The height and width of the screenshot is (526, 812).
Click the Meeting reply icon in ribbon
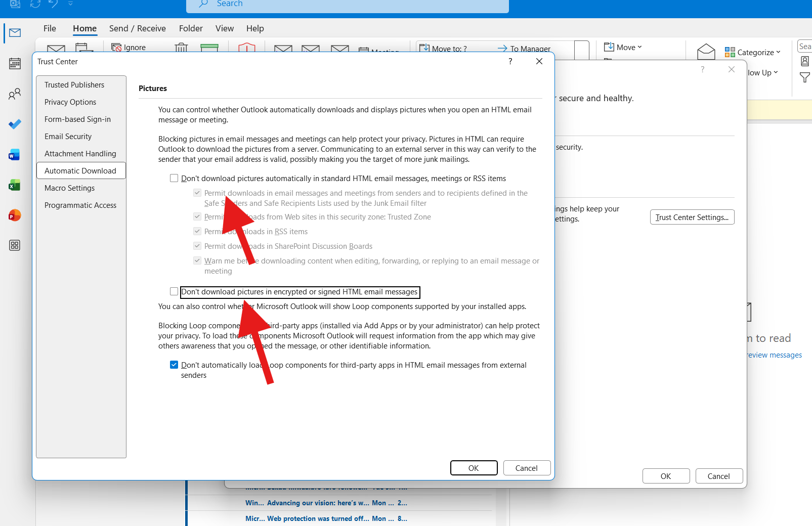pos(378,50)
